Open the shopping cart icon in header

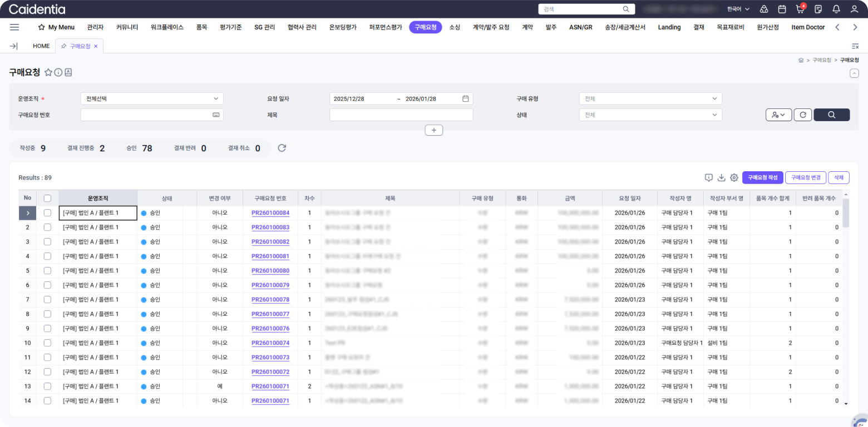(800, 9)
